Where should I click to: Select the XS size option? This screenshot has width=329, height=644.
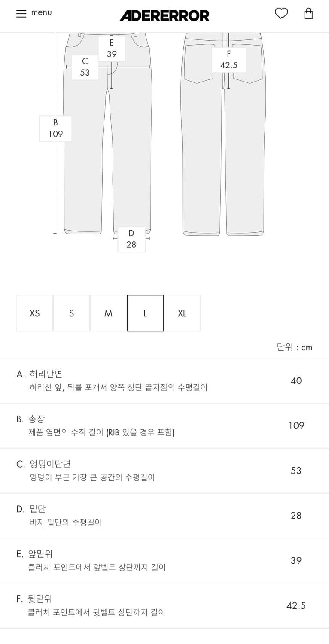(x=34, y=313)
